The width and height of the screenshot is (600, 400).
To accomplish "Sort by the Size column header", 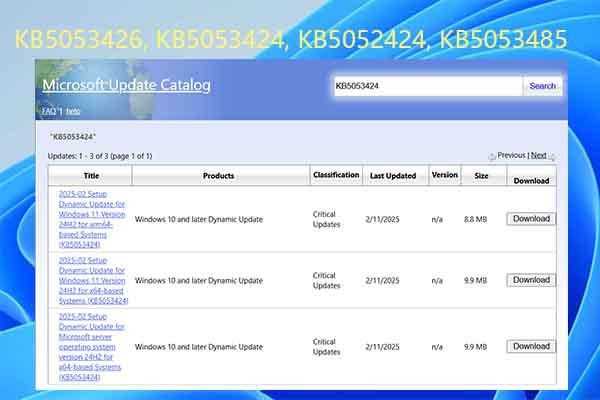I will [481, 176].
